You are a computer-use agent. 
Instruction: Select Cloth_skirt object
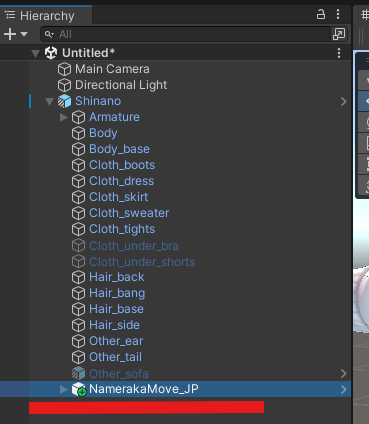pos(119,197)
